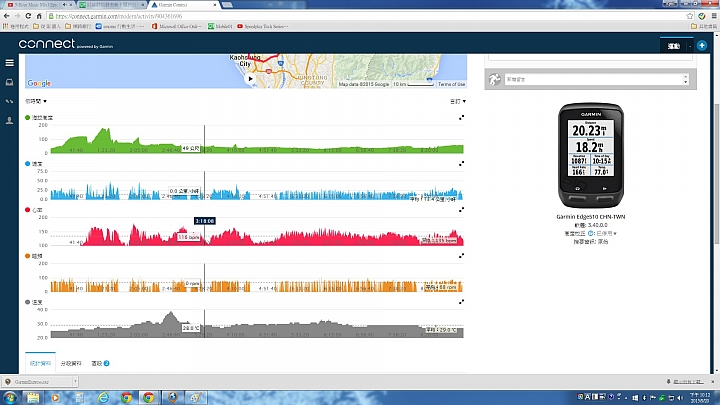
Task: Open the Chrome menu button
Action: click(x=714, y=16)
